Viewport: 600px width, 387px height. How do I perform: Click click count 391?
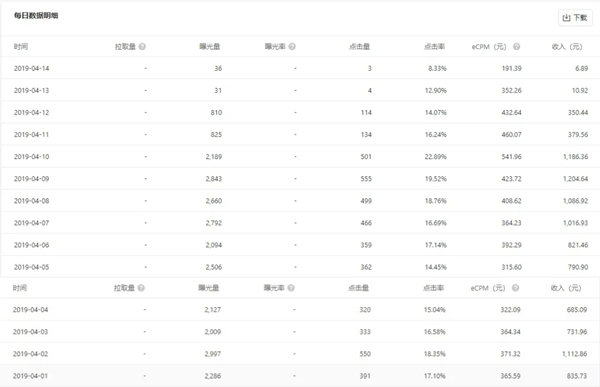click(365, 376)
